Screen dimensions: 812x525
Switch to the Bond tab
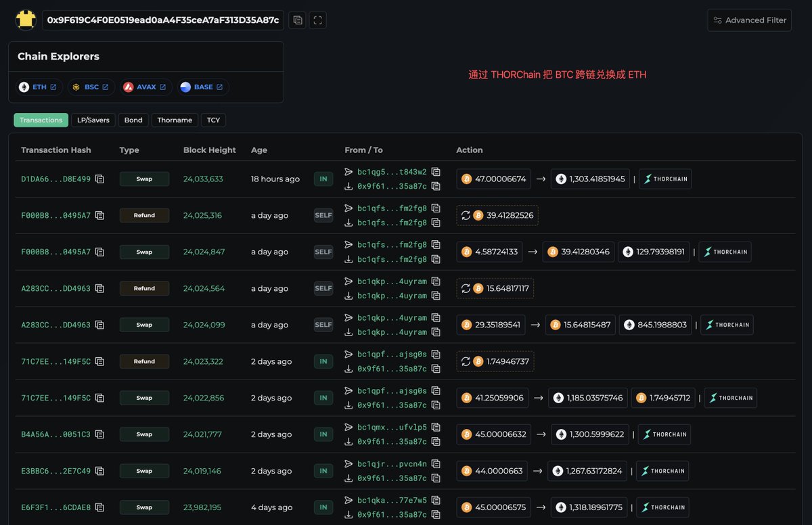point(133,120)
